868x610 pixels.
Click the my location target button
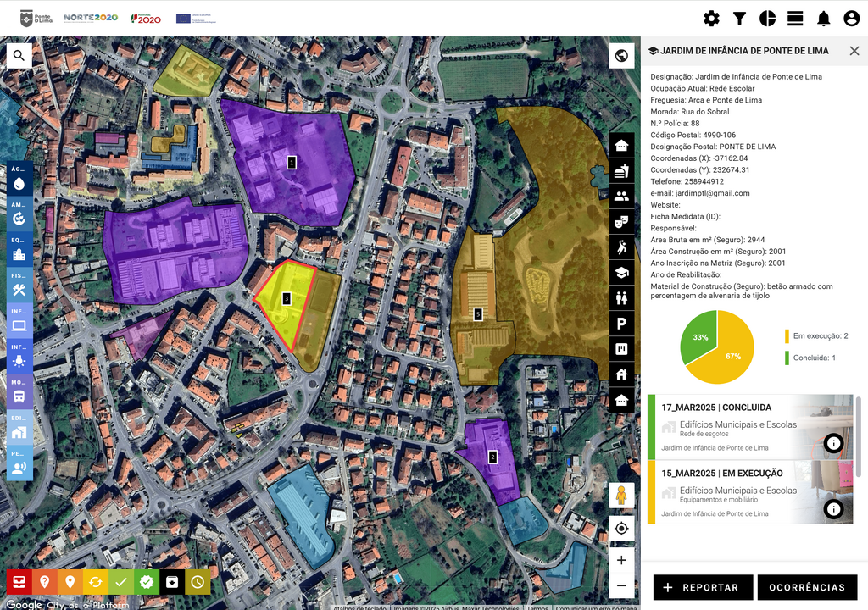[x=621, y=529]
